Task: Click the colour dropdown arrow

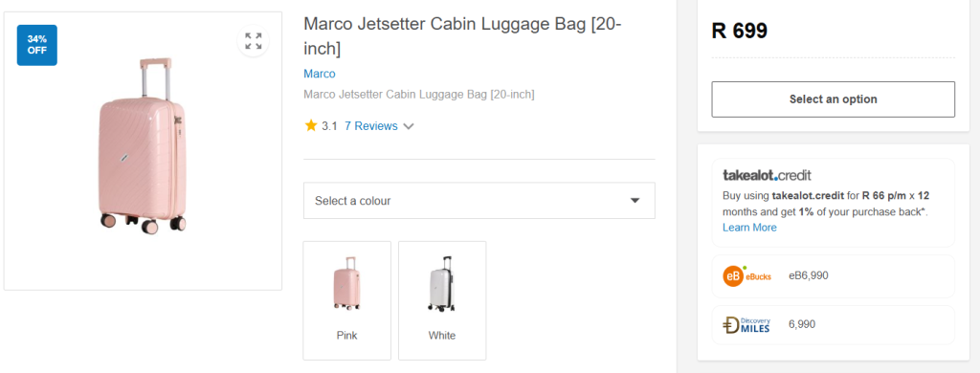Action: [635, 201]
